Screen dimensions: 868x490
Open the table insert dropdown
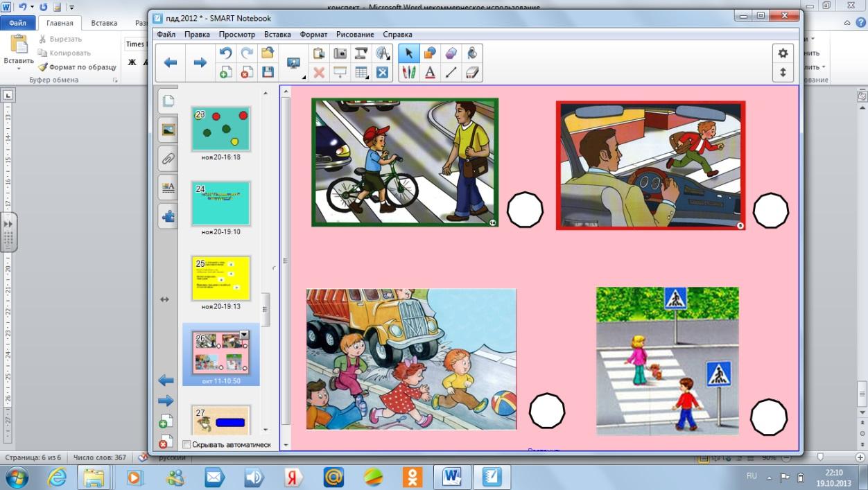pyautogui.click(x=361, y=72)
